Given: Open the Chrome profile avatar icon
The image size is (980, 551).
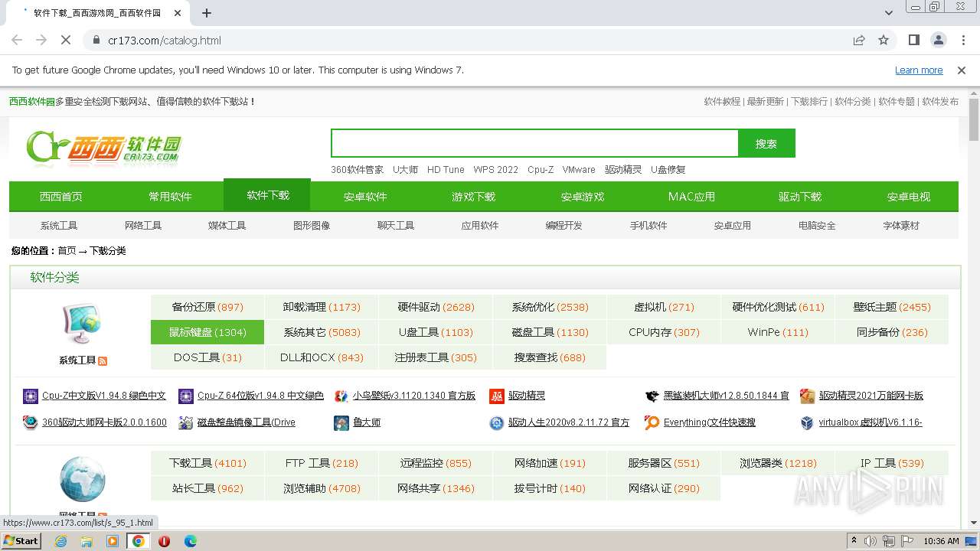Looking at the screenshot, I should click(938, 40).
